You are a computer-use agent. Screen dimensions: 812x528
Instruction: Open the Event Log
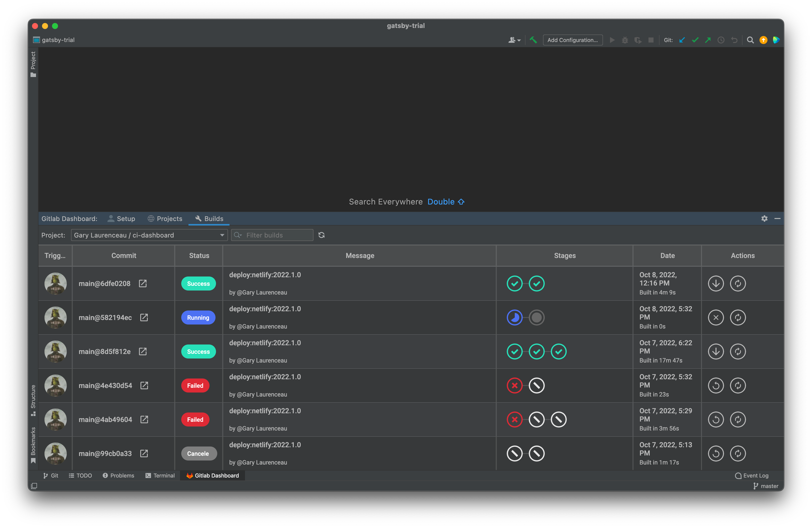click(x=751, y=475)
